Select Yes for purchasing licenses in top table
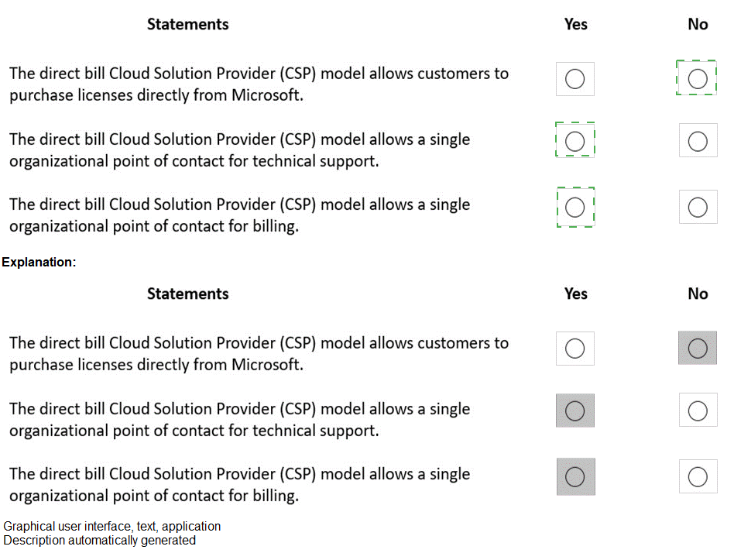 [575, 79]
